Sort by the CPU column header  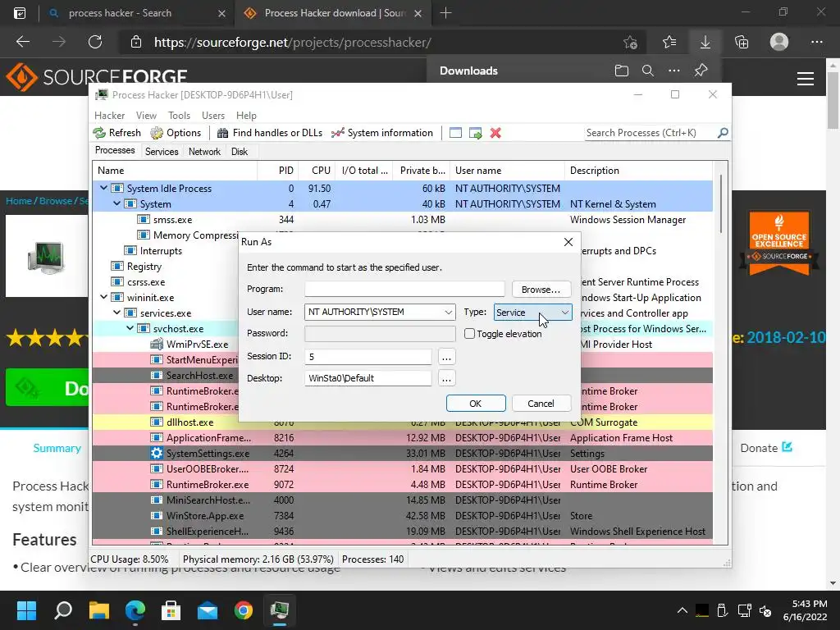(x=317, y=171)
